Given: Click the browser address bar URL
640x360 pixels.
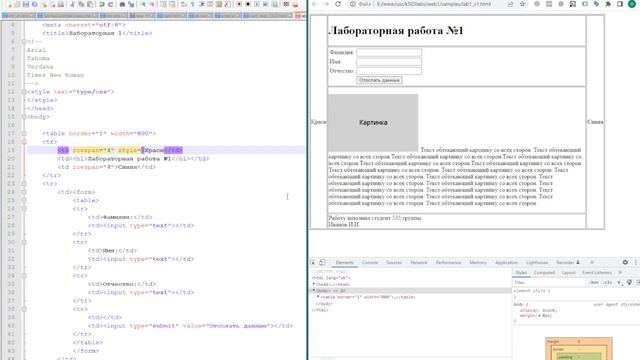Looking at the screenshot, I should (433, 4).
